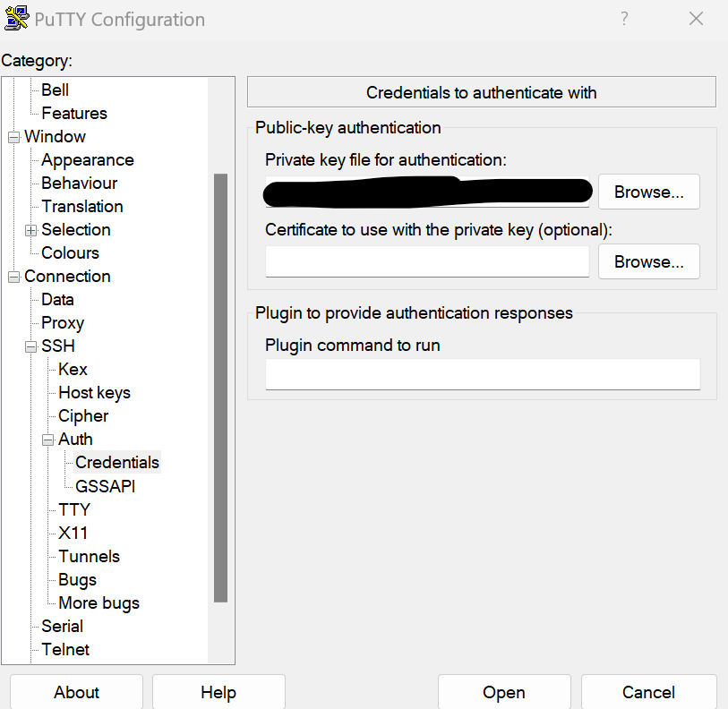Collapse the SSH tree node
The height and width of the screenshot is (709, 728).
pos(30,346)
